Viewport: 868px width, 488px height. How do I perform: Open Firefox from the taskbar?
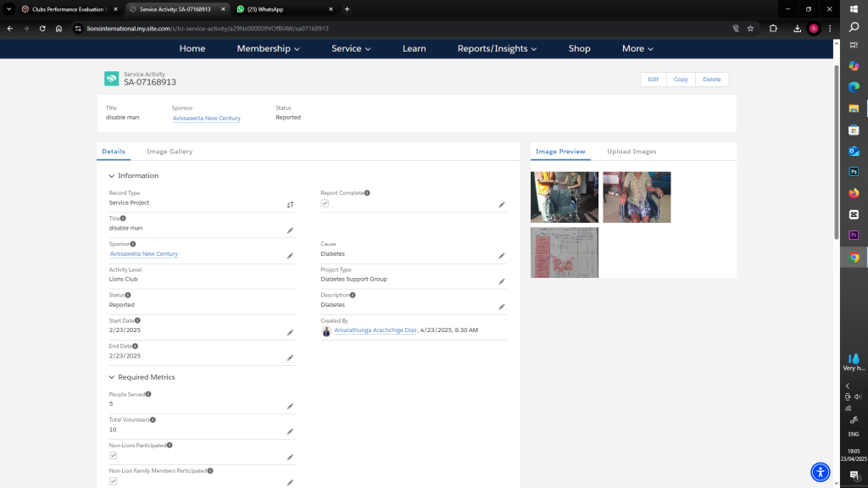coord(854,193)
